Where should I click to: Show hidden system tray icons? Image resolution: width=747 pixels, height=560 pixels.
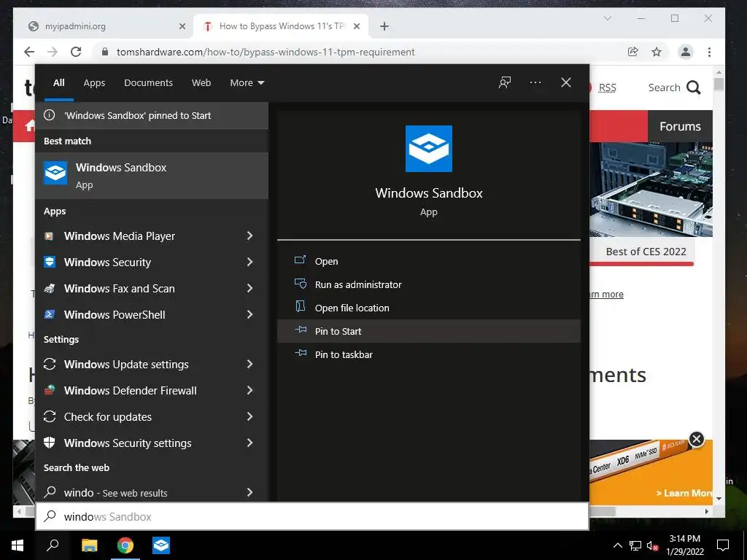[x=617, y=545]
